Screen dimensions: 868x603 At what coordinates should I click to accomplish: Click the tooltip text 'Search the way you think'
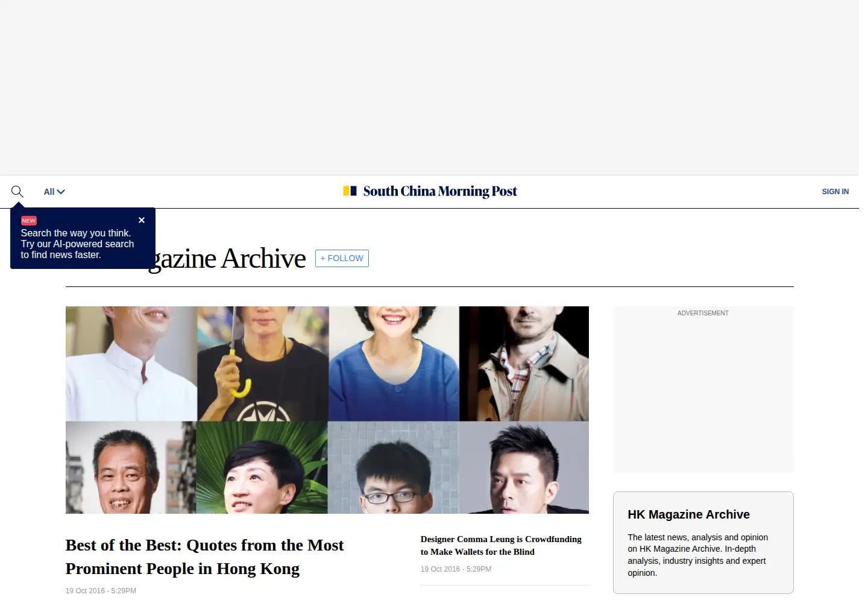(x=76, y=233)
